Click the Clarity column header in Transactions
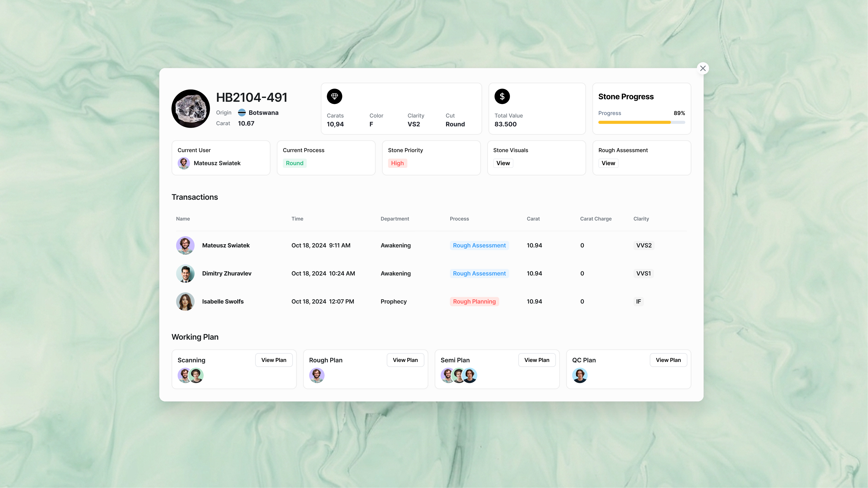The image size is (868, 488). [641, 219]
